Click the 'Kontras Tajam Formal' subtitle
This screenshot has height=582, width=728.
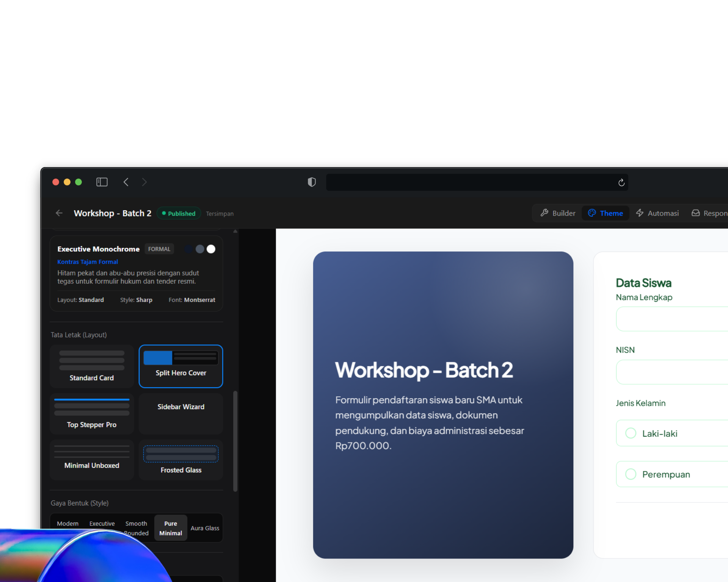click(x=88, y=262)
